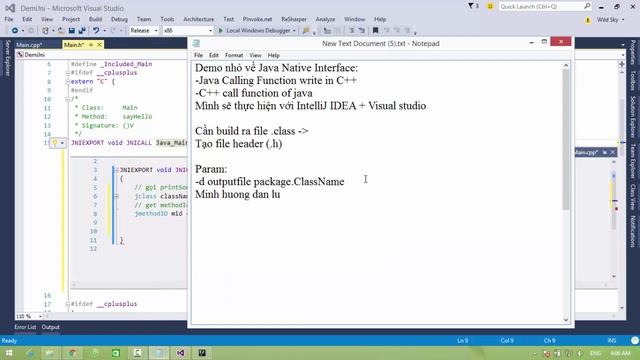Open the x86 platform dropdown
The width and height of the screenshot is (640, 360).
pos(188,31)
